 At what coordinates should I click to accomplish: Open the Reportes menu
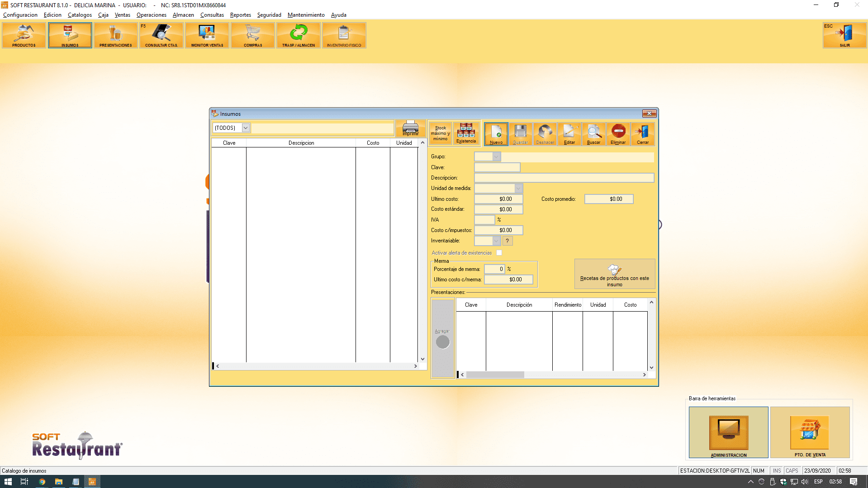[x=240, y=15]
